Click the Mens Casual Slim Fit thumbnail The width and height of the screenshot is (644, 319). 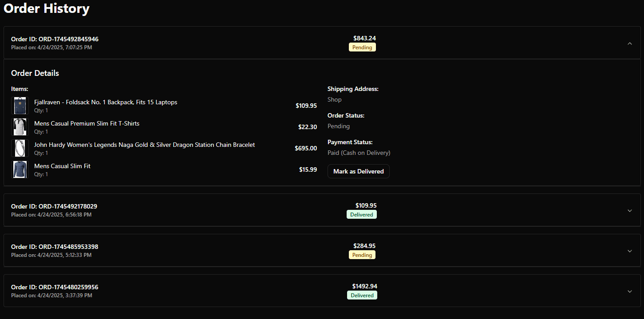point(20,169)
